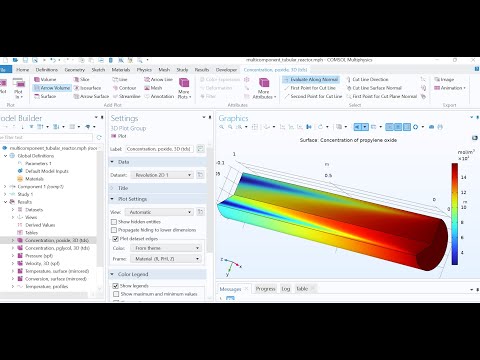
Task: Add a Slice plot
Action: [x=82, y=79]
